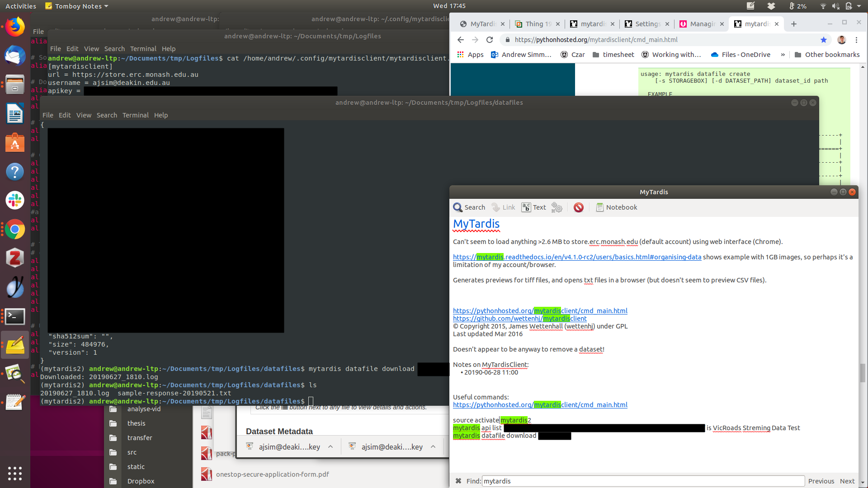Open the Tomboy Notes app menu dropdown
868x488 pixels.
[x=77, y=6]
